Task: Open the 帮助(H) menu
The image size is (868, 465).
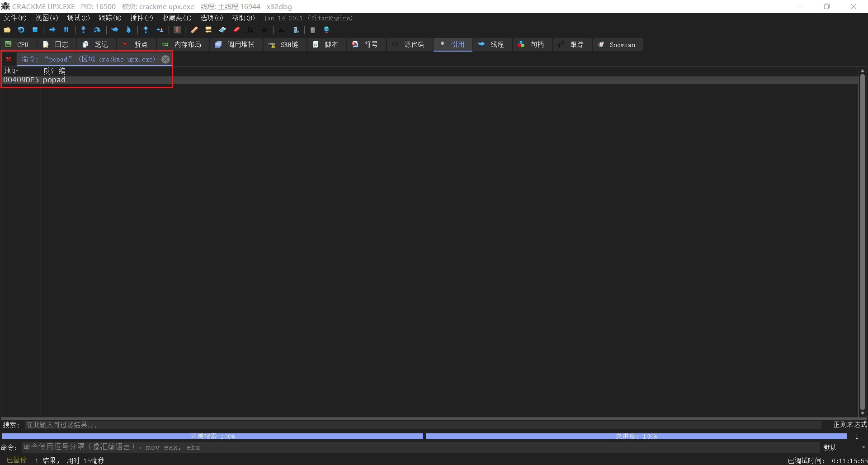Action: [x=244, y=18]
